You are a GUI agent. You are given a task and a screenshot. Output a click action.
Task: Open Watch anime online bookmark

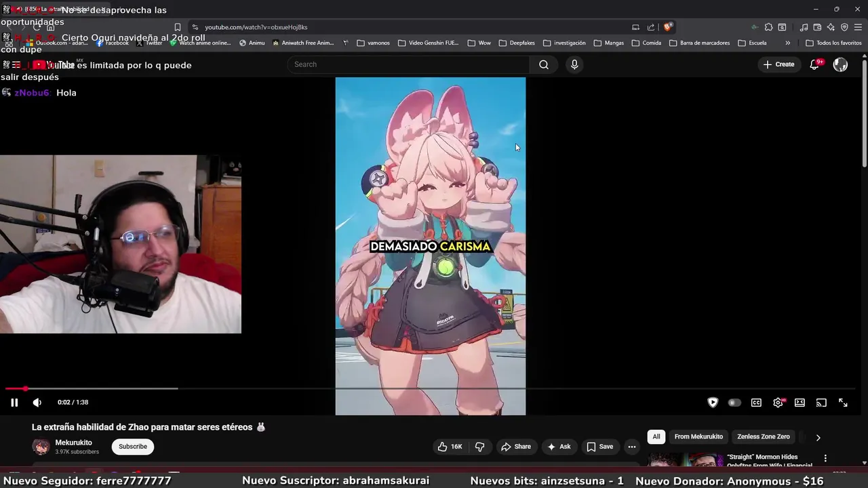coord(200,43)
